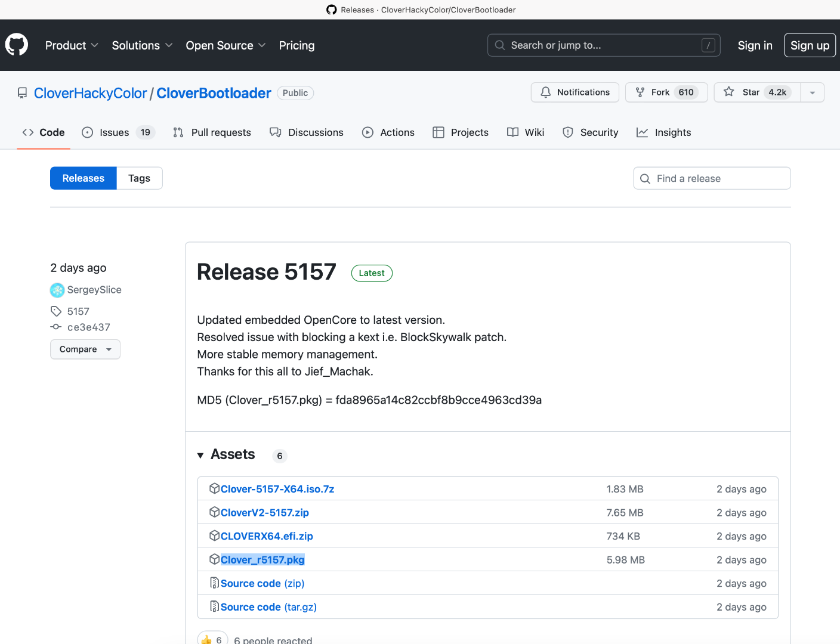Open the CloverBootloader repository link
This screenshot has width=840, height=644.
click(214, 93)
